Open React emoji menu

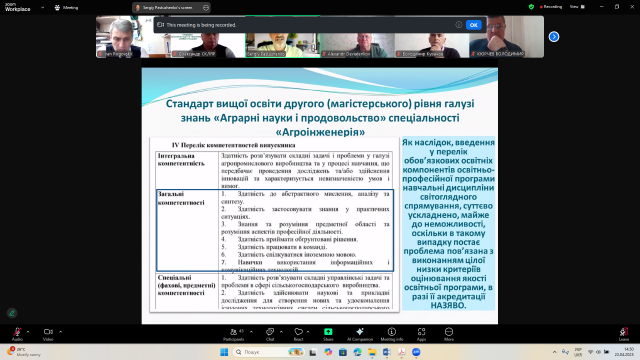click(x=298, y=333)
